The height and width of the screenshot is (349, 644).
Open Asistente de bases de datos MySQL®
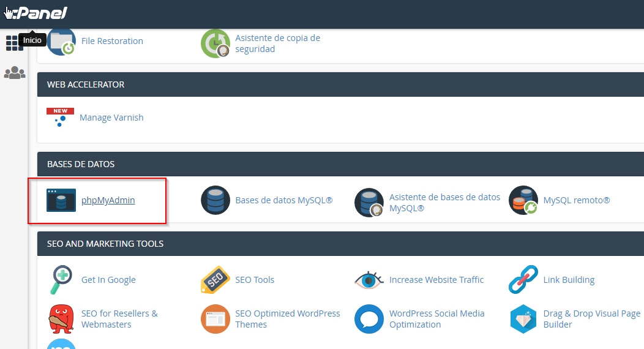point(445,203)
